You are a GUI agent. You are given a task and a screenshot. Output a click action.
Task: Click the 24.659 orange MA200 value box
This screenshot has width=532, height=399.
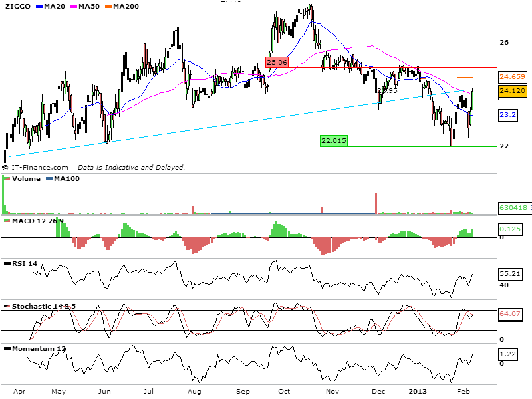pos(512,77)
